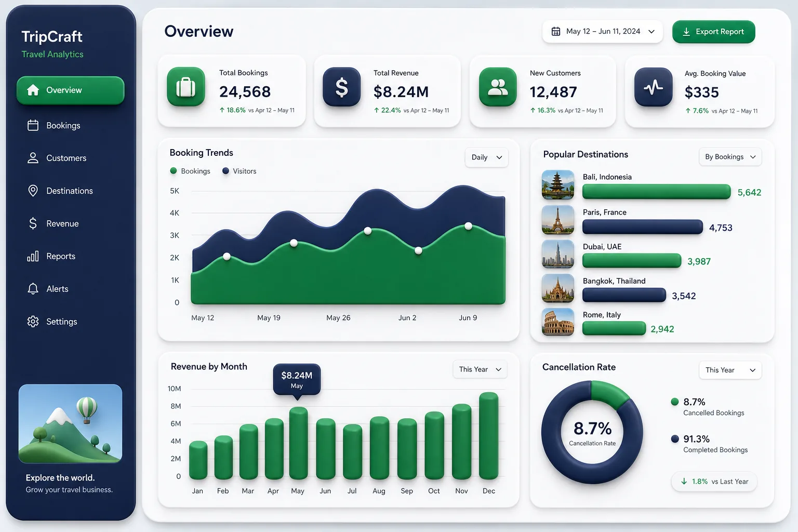Click the Total Bookings suitcase icon
The width and height of the screenshot is (798, 532).
click(186, 87)
